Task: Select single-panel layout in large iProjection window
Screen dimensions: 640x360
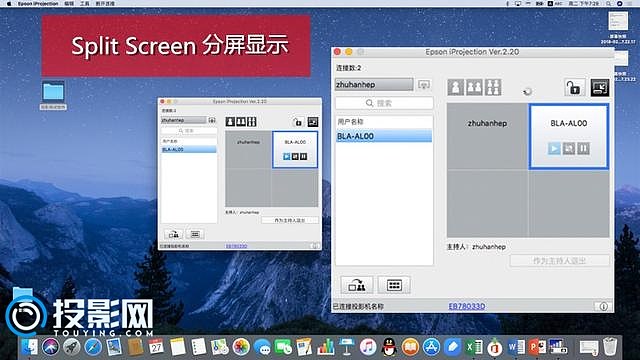Action: (456, 87)
